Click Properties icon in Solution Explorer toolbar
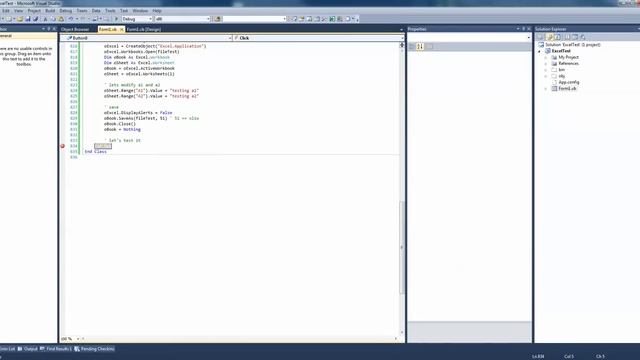 (541, 37)
